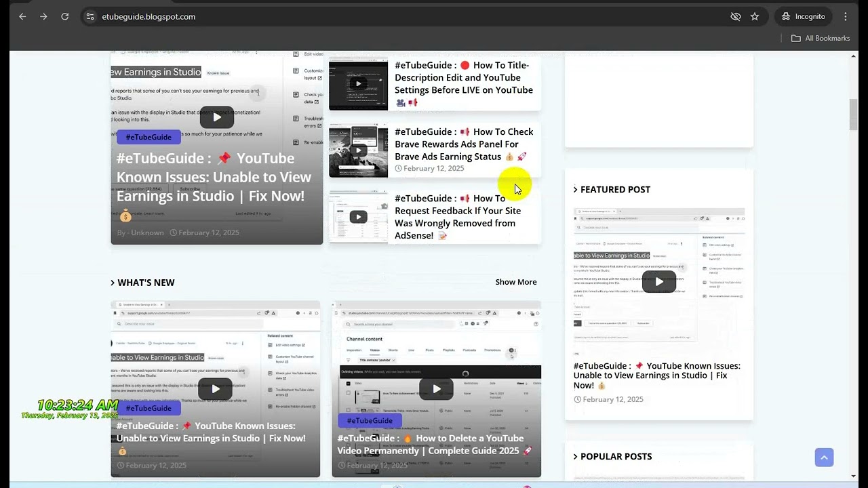The width and height of the screenshot is (868, 488).
Task: Click author Unknown on featured slide
Action: (147, 232)
